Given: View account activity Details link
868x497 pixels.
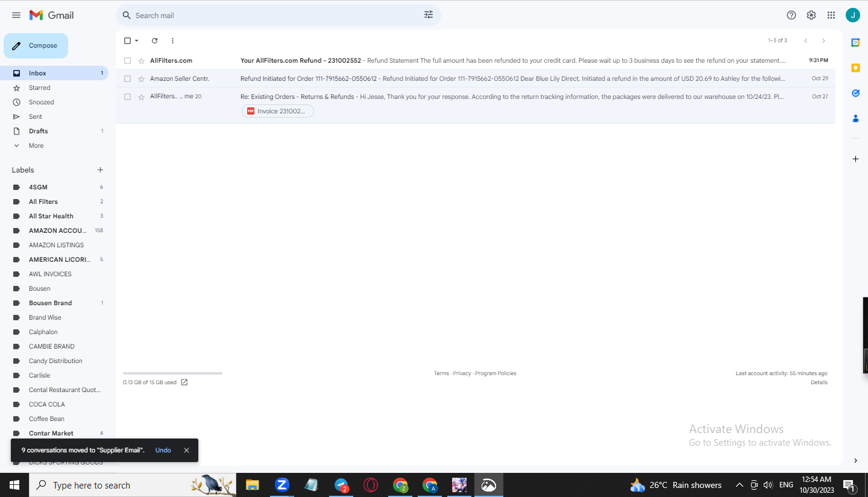Looking at the screenshot, I should (x=819, y=382).
